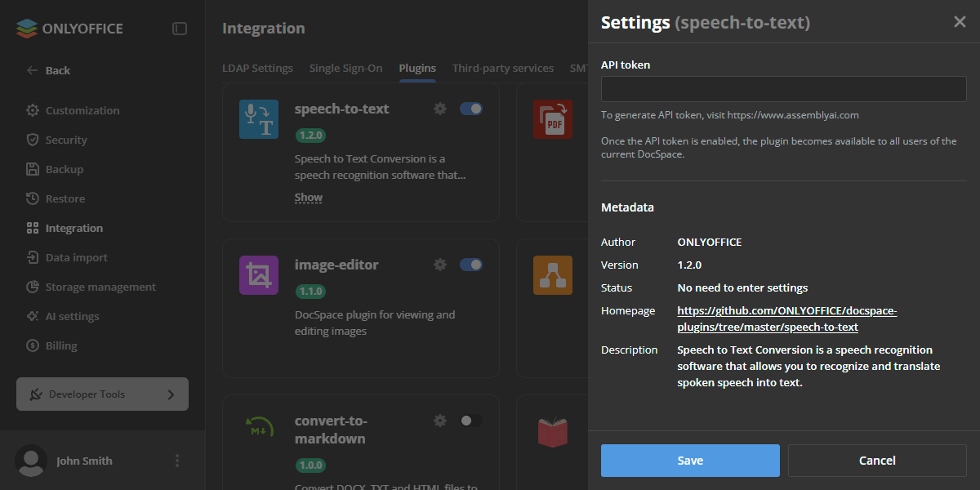
Task: Switch to Single Sign-On tab
Action: point(345,69)
